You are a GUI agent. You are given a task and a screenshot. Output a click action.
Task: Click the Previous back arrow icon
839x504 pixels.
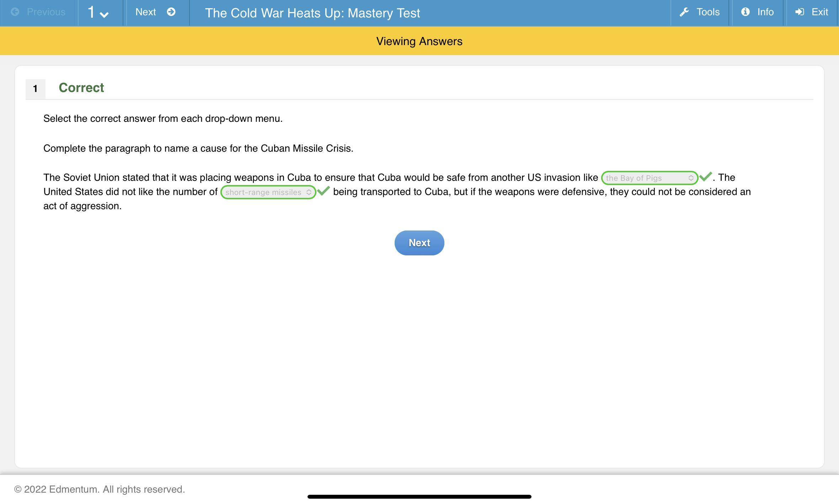click(15, 12)
